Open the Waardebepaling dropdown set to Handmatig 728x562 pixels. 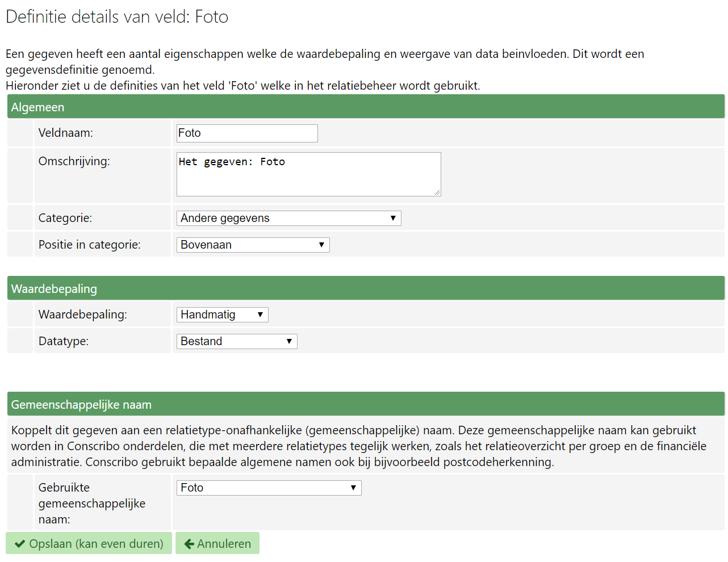pos(222,314)
